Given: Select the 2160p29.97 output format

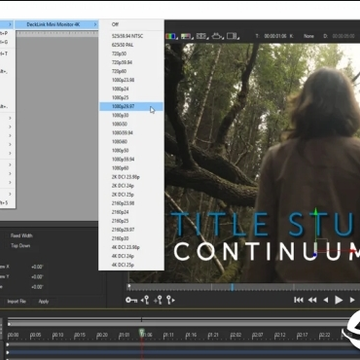Looking at the screenshot, I should pos(131,230).
